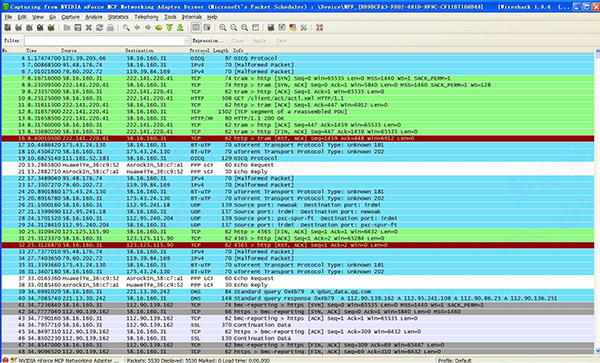The image size is (600, 363).
Task: Open the Statistics menu
Action: pos(118,17)
